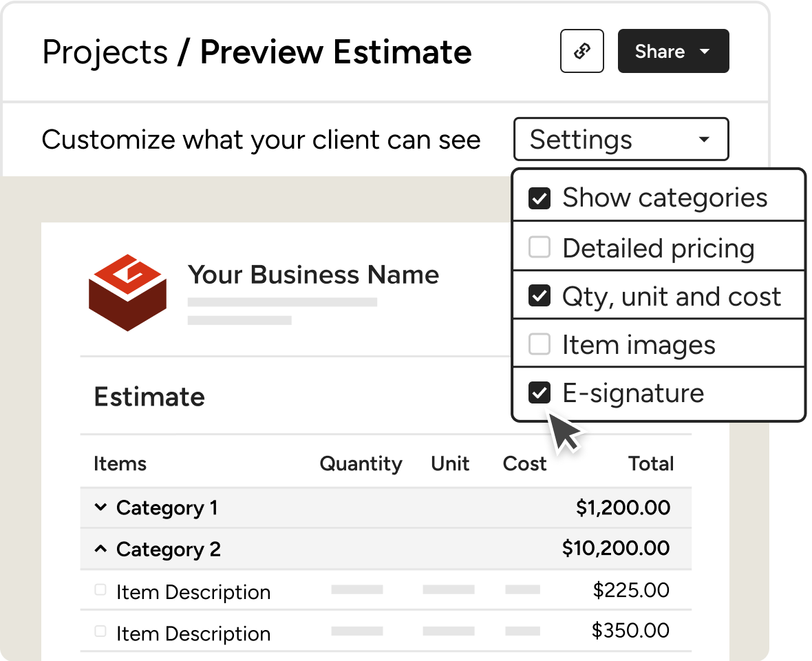Click the business logo in the estimate header

127,293
